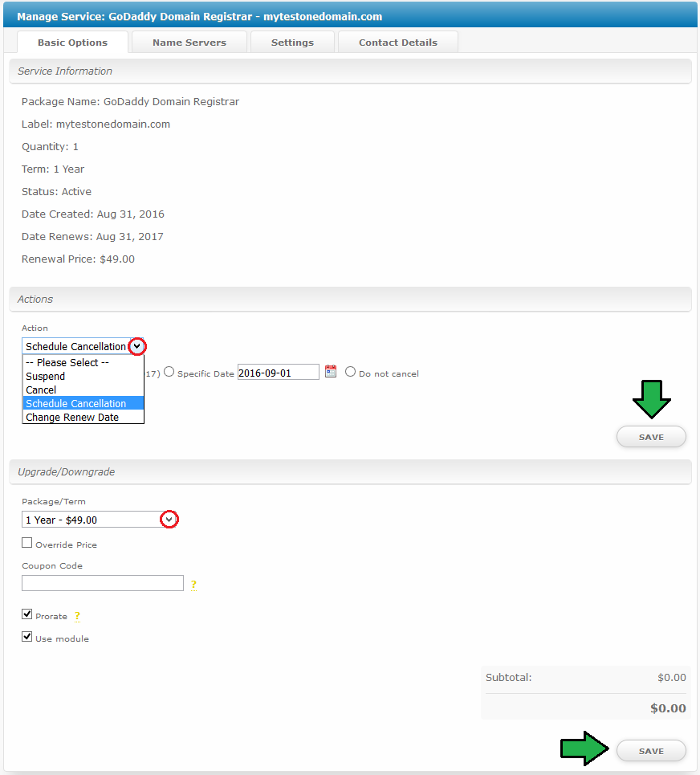Click 'Package Name: GoDaddy Domain Registrar' text
Viewport: 700px width, 775px height.
(130, 101)
